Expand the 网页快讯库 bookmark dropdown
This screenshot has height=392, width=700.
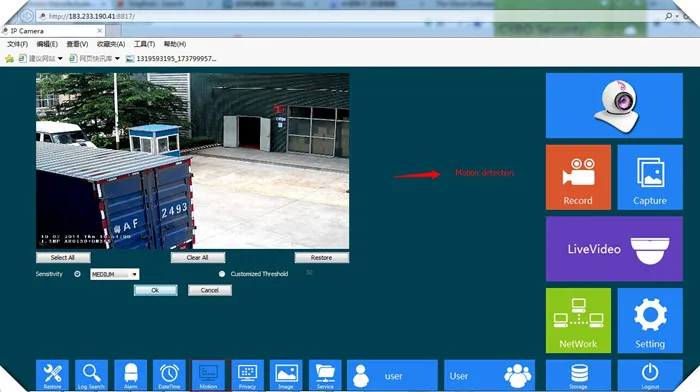pyautogui.click(x=117, y=58)
